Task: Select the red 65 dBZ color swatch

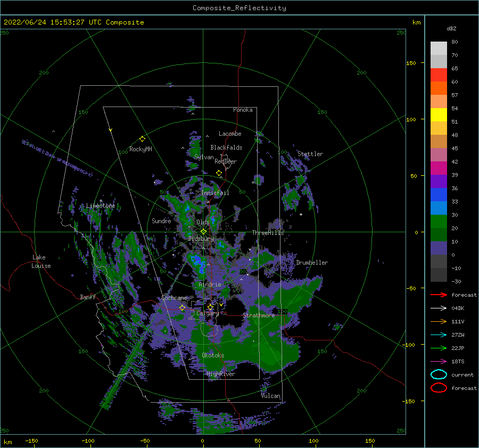Action: pos(439,75)
